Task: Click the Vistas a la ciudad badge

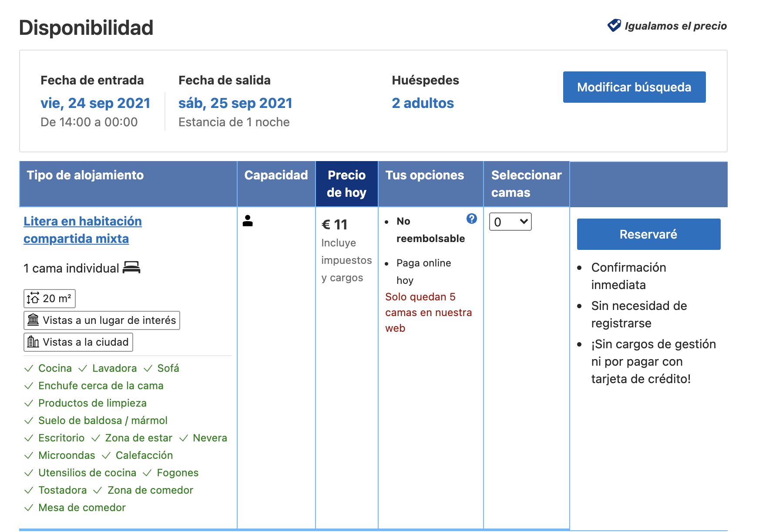Action: pyautogui.click(x=78, y=342)
